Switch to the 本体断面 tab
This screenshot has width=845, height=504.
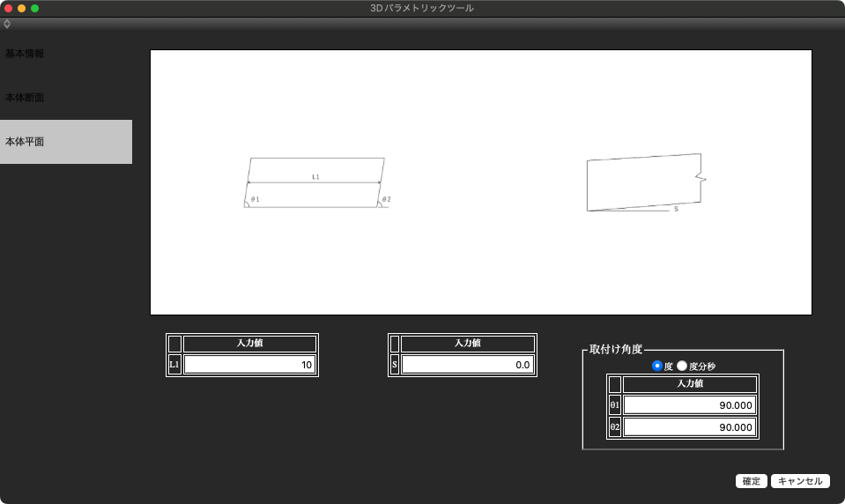click(25, 98)
